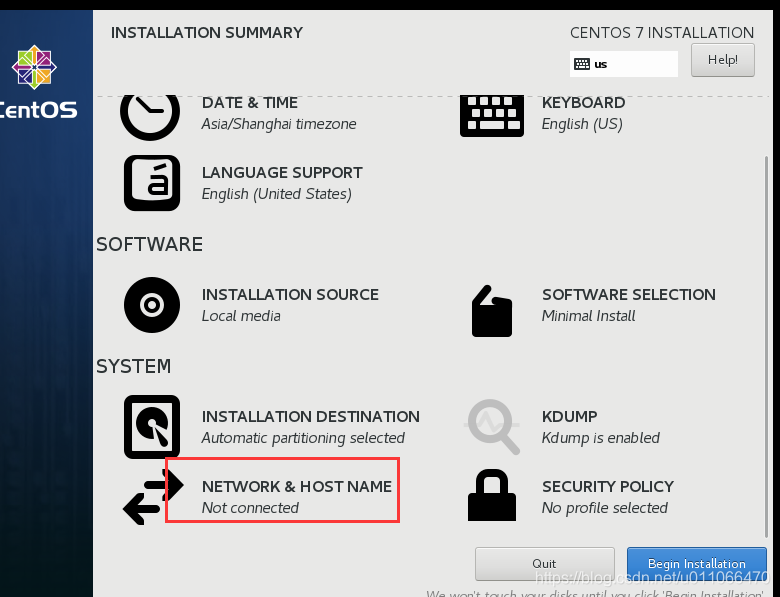Click Asia/Shanghai timezone text
The image size is (780, 597).
point(279,124)
